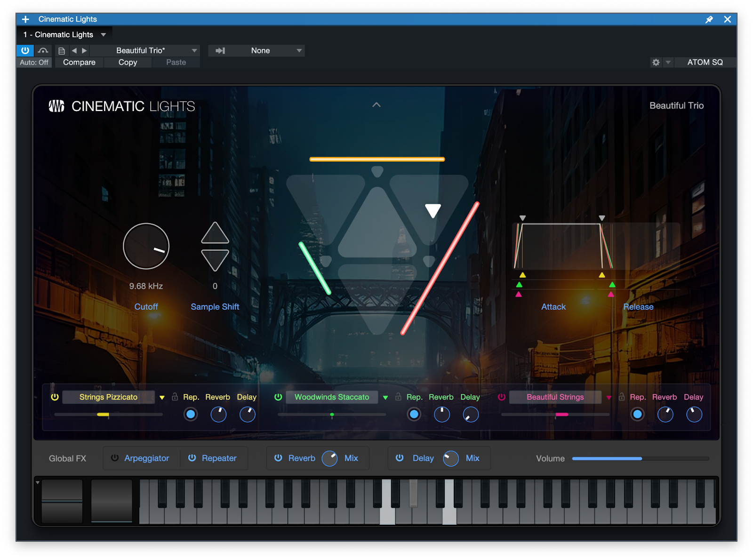This screenshot has height=560, width=753.
Task: Click the plus icon in title bar
Action: coord(25,19)
